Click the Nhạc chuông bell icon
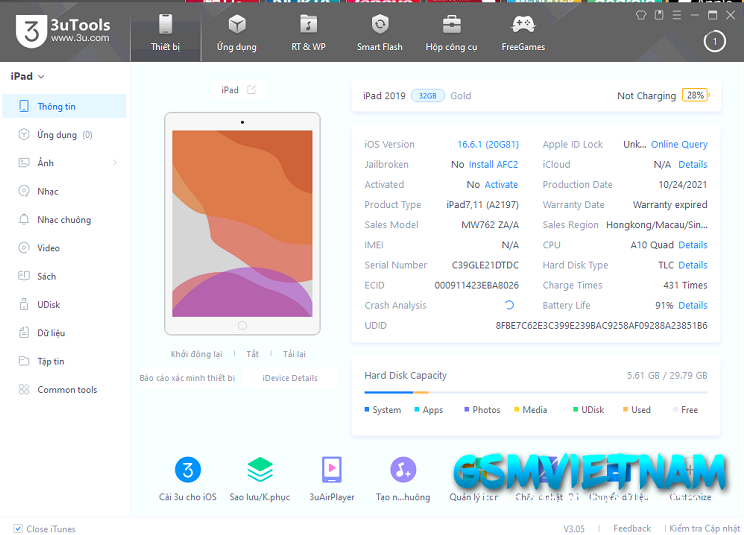This screenshot has width=744, height=535. click(24, 220)
